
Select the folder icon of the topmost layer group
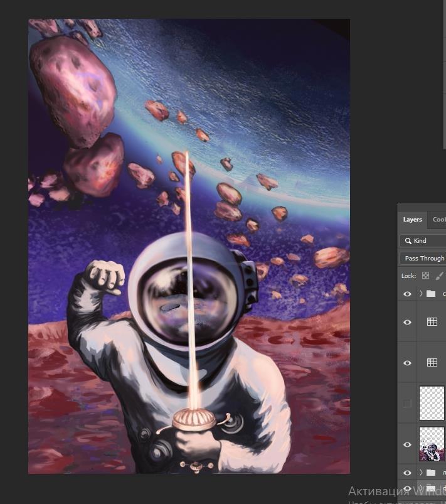(431, 294)
